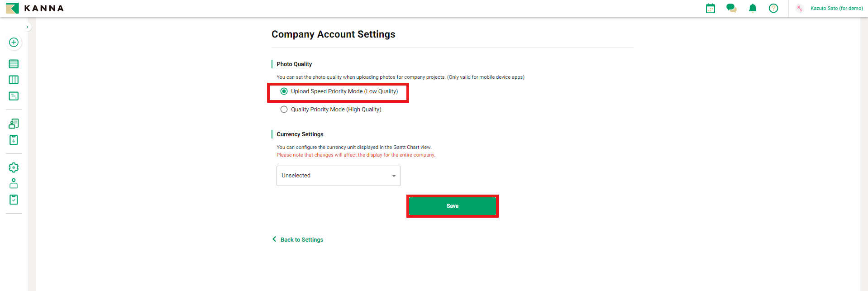Click the plus (create new) sidebar icon

coord(14,43)
